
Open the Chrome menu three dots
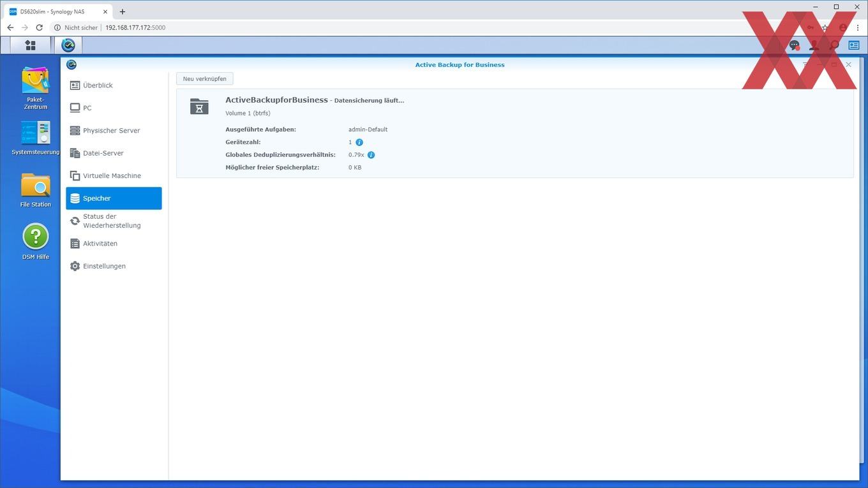(858, 27)
